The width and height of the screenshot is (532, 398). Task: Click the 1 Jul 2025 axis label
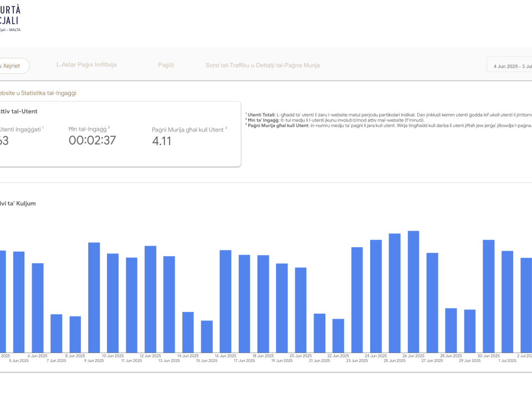tap(507, 361)
